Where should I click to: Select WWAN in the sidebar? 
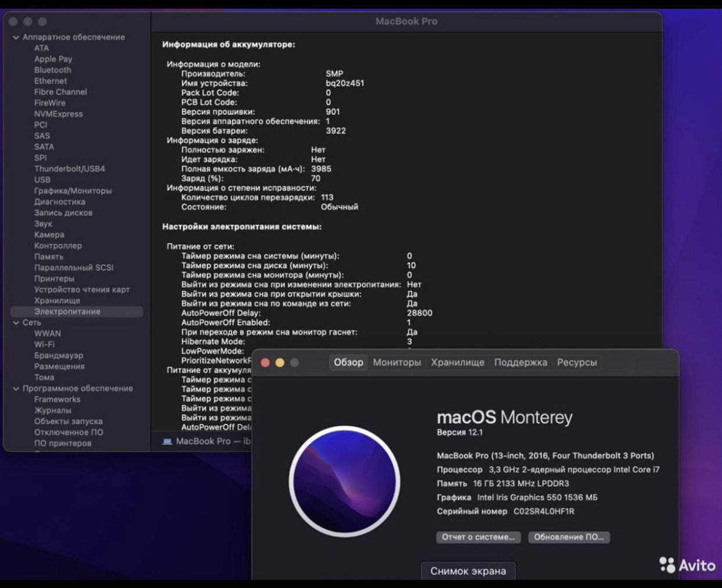click(47, 334)
